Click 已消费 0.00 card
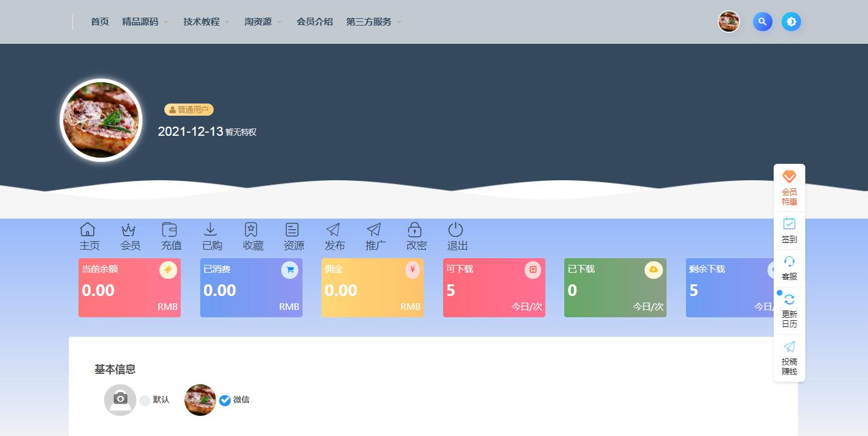This screenshot has height=436, width=868. [251, 288]
